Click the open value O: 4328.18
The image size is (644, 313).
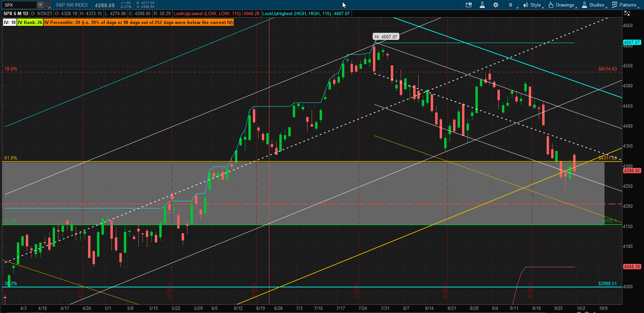pos(66,13)
